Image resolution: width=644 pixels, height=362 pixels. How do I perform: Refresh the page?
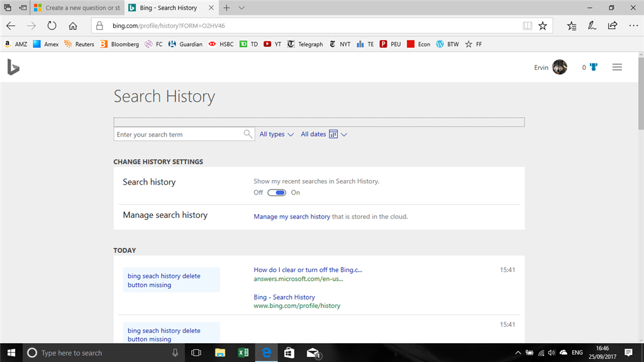click(x=52, y=26)
